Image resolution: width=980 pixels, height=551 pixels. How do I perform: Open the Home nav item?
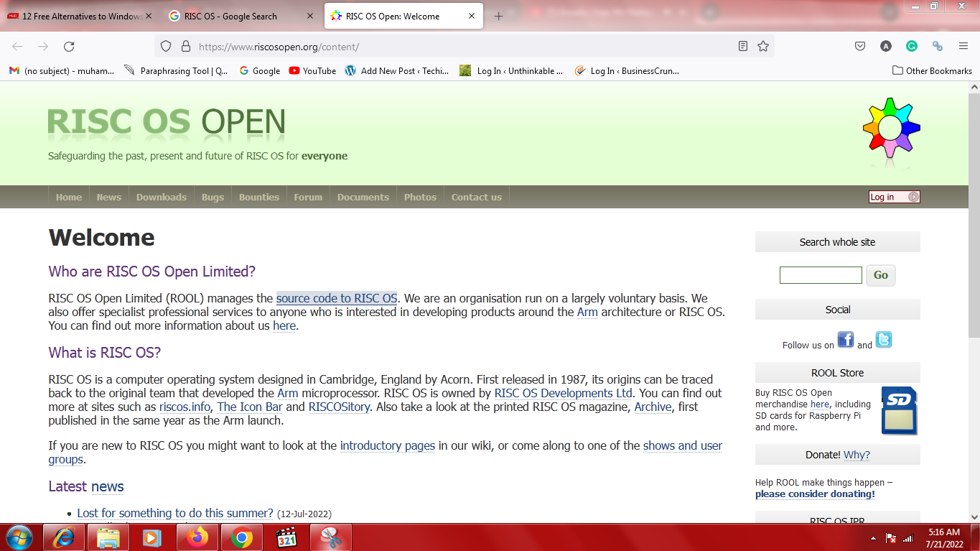[69, 197]
